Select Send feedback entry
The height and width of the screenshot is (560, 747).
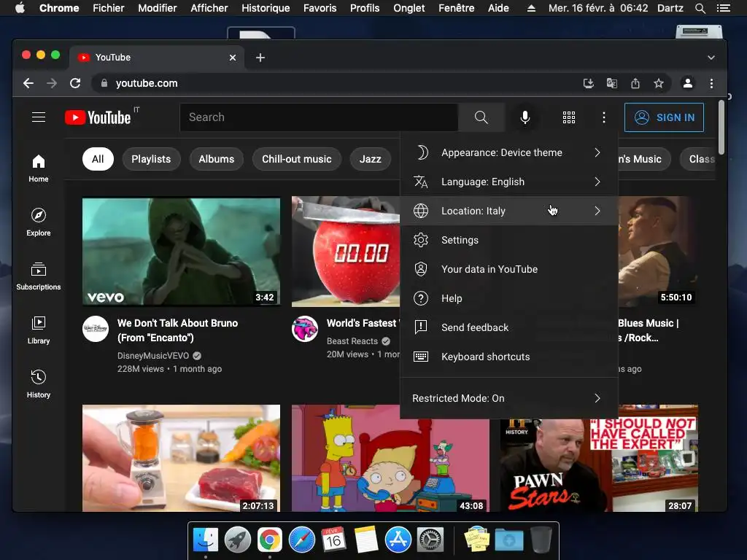508,327
